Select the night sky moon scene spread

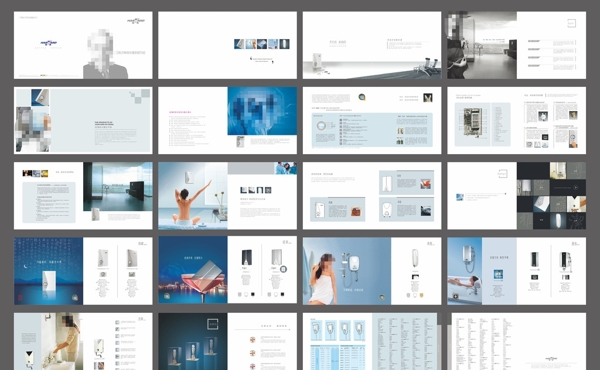click(x=83, y=271)
